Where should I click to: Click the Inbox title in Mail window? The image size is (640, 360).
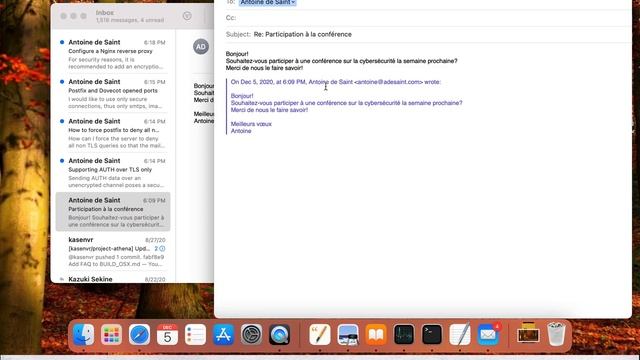(105, 13)
